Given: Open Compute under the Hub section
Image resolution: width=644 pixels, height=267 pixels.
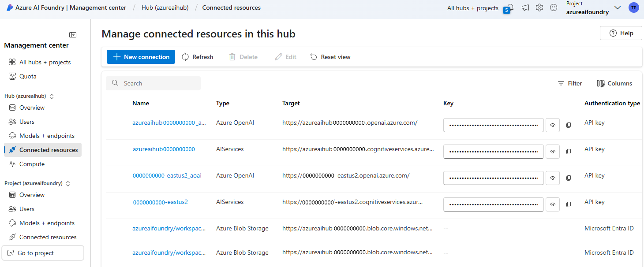Looking at the screenshot, I should pos(32,164).
